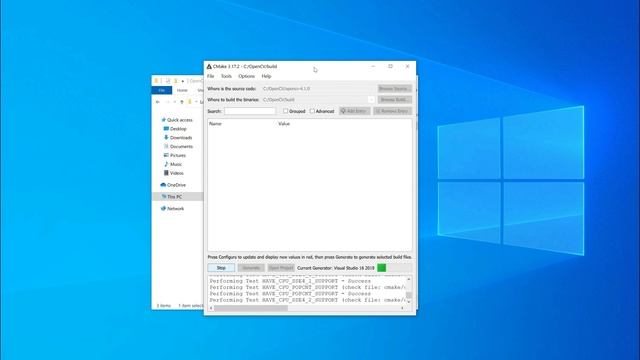The image size is (640, 360).
Task: Click the Add Entry button
Action: tap(354, 111)
